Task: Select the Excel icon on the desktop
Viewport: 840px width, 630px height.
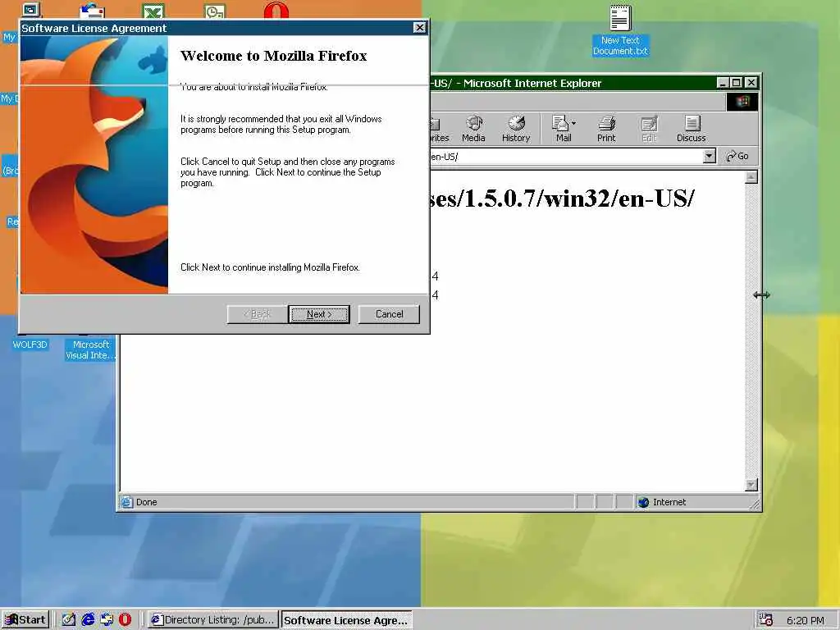Action: pyautogui.click(x=153, y=11)
